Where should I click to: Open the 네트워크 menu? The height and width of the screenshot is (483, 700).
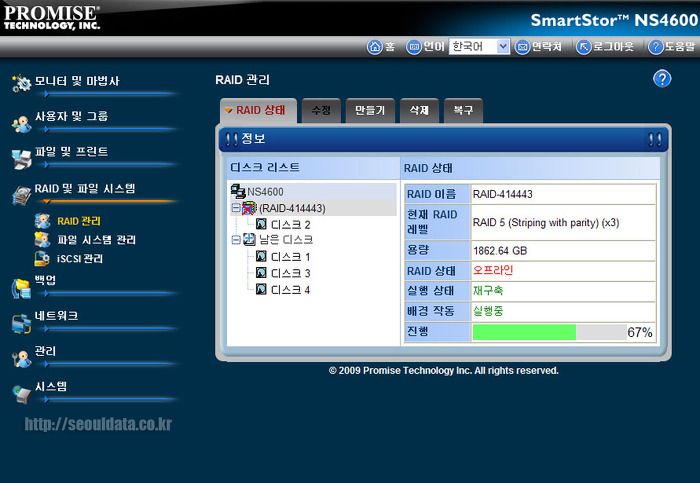click(57, 316)
